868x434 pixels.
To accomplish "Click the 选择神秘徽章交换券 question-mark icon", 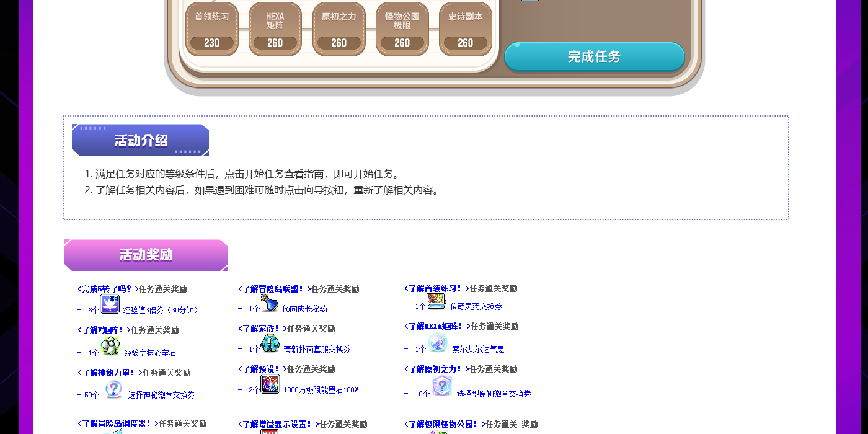I will pyautogui.click(x=113, y=389).
